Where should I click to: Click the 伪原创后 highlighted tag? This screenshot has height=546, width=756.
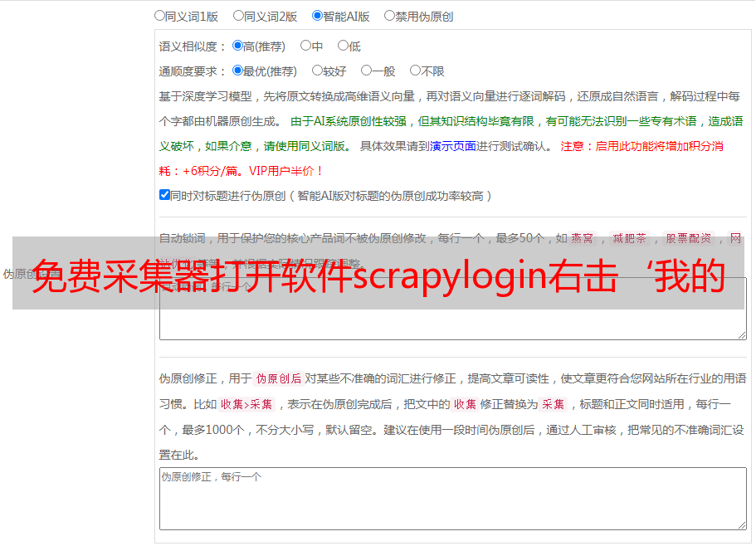point(279,378)
